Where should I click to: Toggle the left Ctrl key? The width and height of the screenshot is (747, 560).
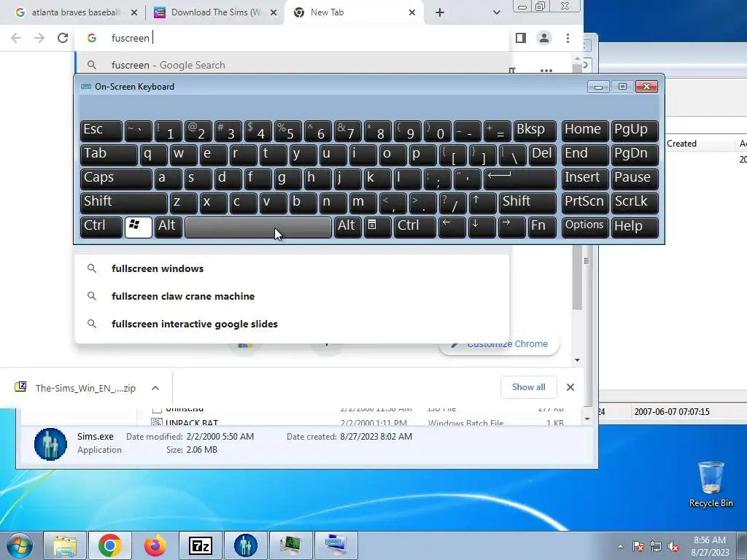[101, 227]
